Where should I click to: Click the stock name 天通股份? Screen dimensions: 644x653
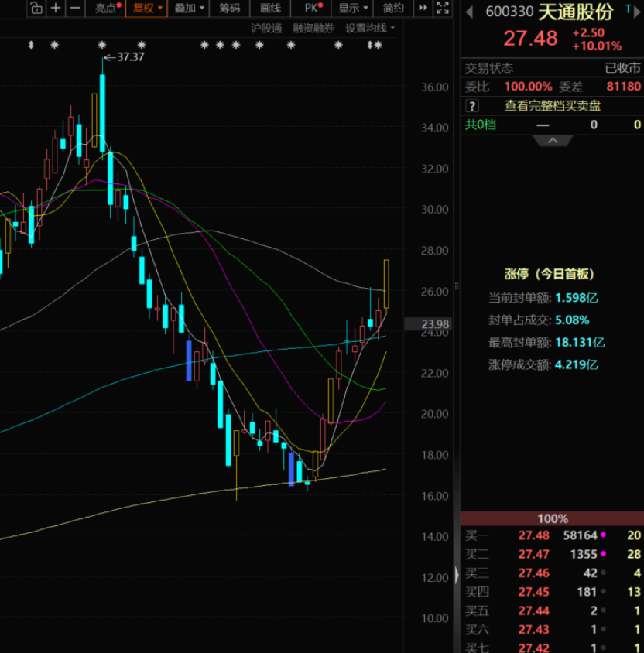coord(576,12)
